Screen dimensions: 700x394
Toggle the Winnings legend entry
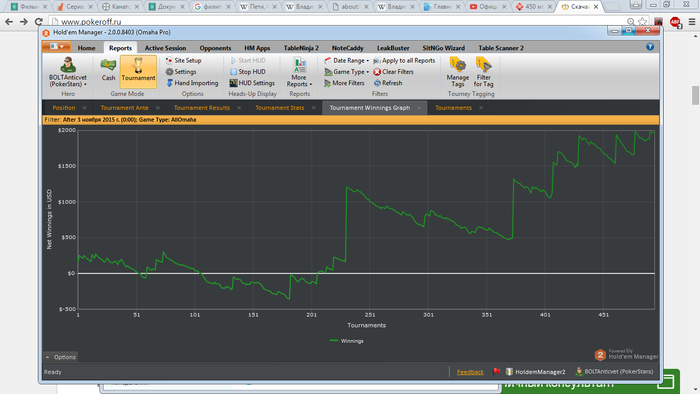coord(347,341)
